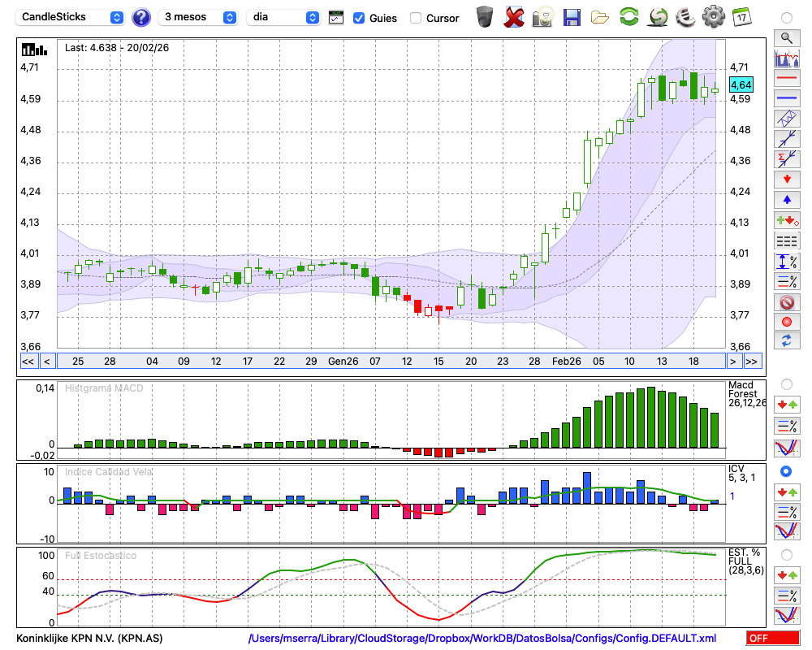Uncheck the Guies checkbox
This screenshot has width=812, height=650.
click(359, 18)
